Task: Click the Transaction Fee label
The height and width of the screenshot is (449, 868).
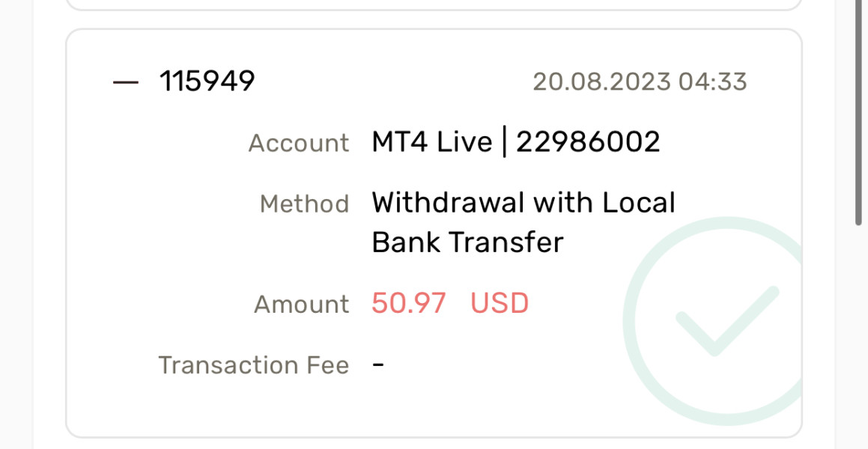Action: point(253,365)
